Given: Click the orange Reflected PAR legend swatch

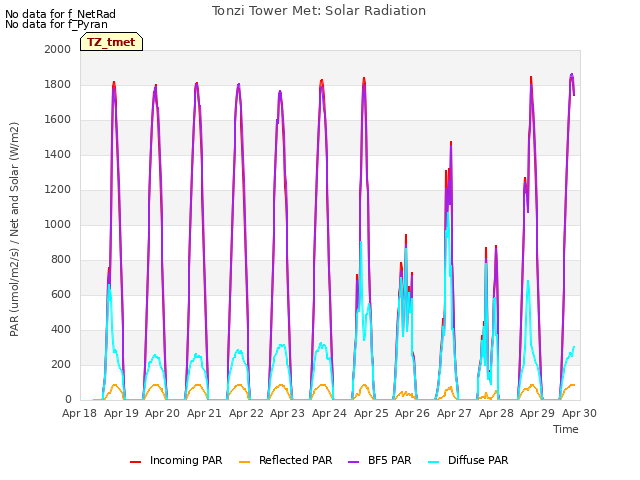Looking at the screenshot, I should [244, 462].
